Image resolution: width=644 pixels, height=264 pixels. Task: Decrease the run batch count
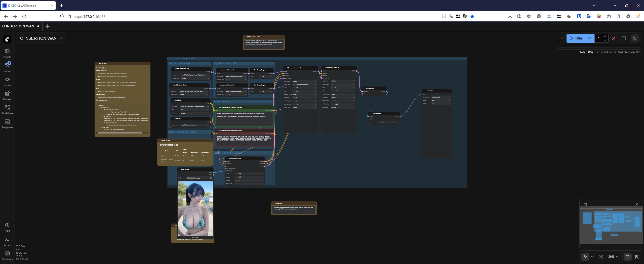[x=605, y=40]
